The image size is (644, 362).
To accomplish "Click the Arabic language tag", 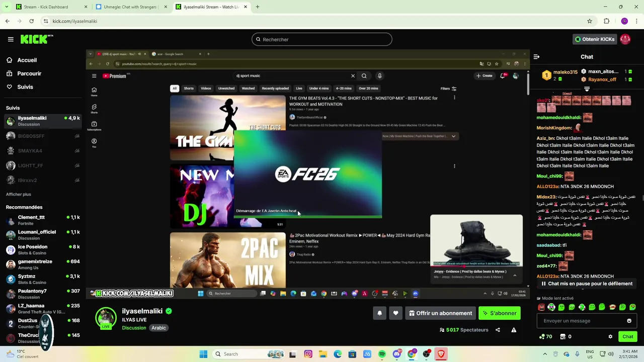I will pyautogui.click(x=158, y=328).
